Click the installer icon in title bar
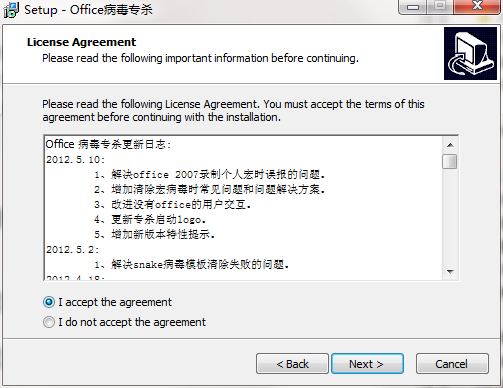 coord(11,10)
